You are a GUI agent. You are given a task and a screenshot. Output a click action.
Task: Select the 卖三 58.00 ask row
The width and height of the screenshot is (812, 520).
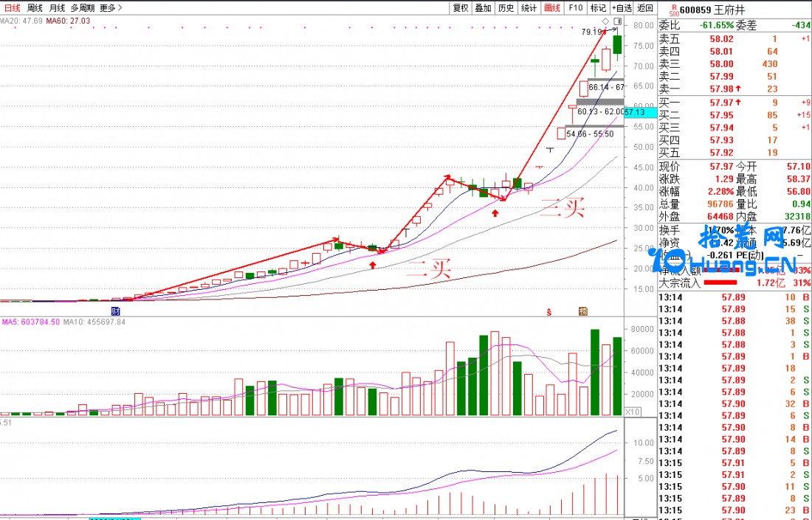tap(734, 63)
